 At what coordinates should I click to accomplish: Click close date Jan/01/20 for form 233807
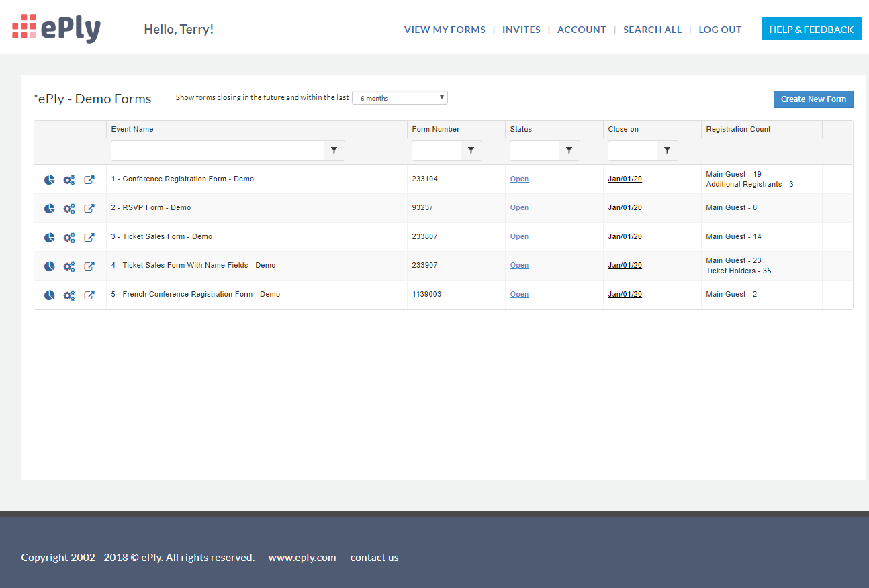tap(625, 237)
